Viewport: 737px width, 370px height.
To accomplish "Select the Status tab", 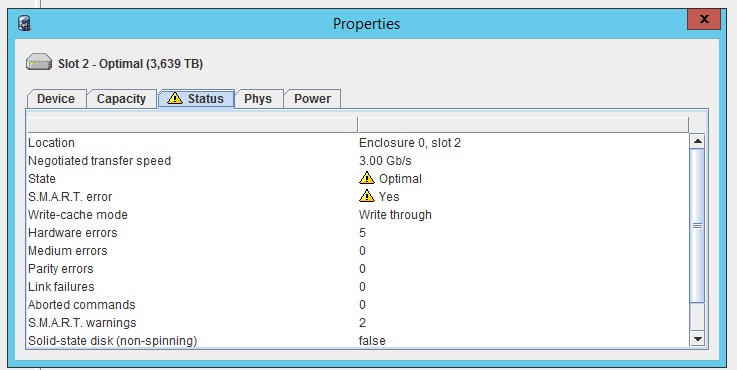I will click(x=196, y=98).
